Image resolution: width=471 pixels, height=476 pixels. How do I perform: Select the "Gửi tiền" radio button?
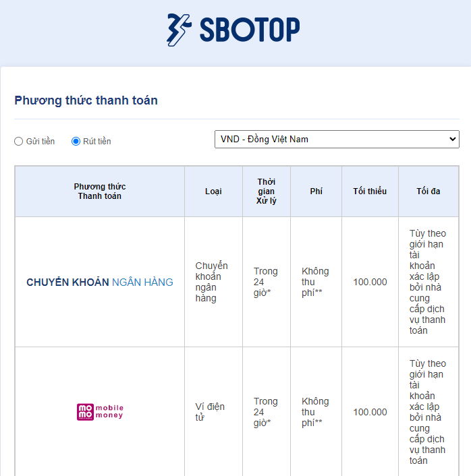pyautogui.click(x=19, y=141)
